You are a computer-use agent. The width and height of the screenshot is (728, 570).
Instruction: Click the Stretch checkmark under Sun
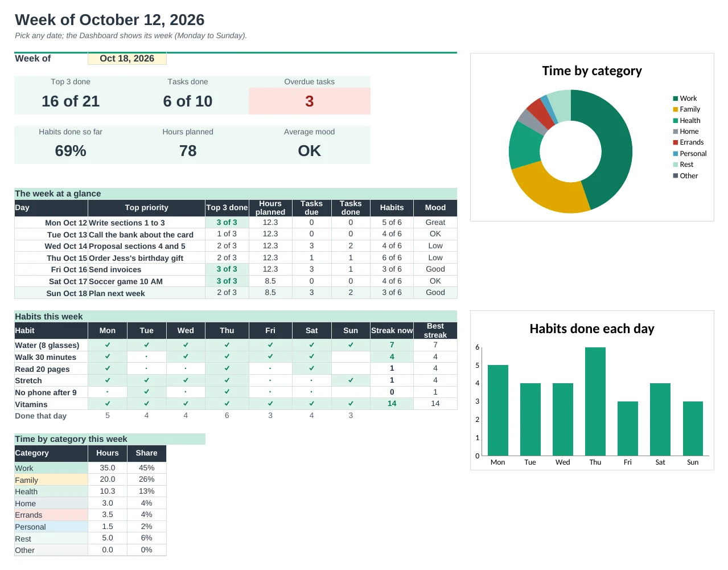(x=351, y=380)
